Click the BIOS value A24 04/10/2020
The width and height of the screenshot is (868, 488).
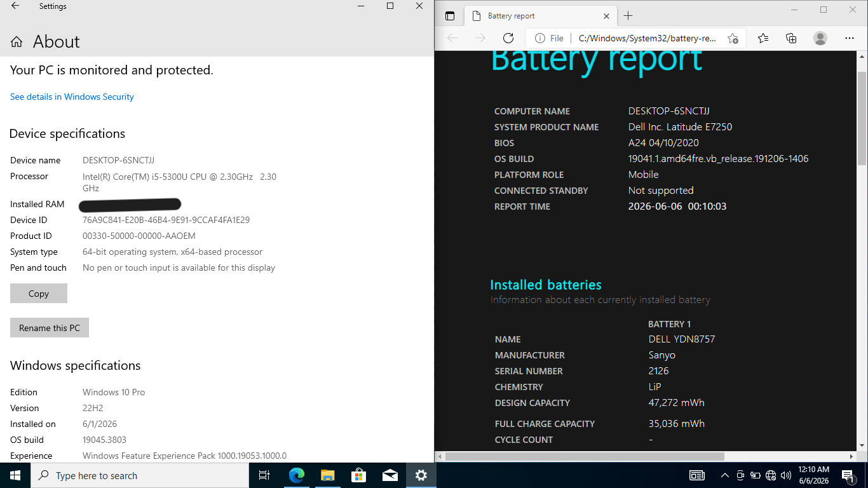click(x=663, y=142)
